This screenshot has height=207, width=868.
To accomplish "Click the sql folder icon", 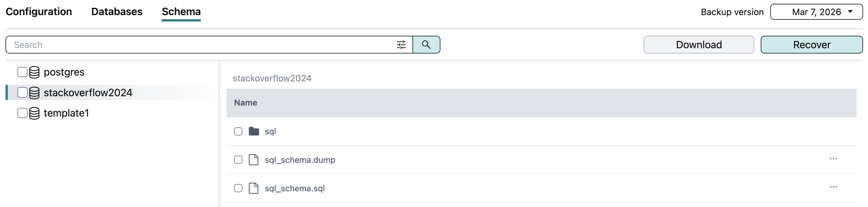I will pos(254,131).
